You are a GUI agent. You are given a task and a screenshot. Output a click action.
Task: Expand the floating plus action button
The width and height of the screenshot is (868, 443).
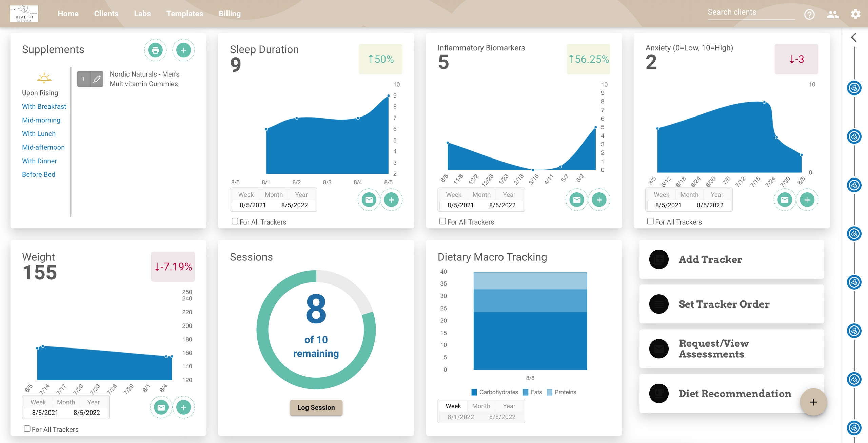(x=813, y=402)
